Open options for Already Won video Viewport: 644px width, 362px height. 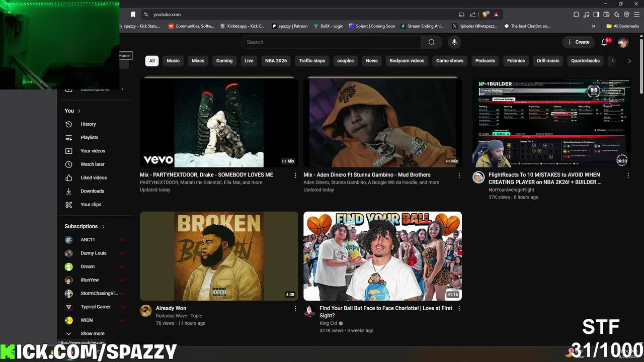(295, 309)
